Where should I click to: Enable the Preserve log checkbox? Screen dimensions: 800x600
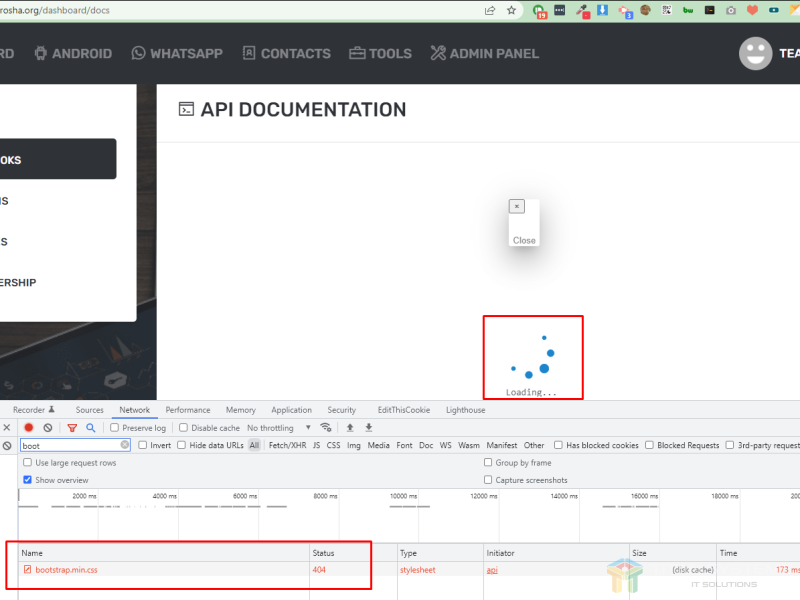(115, 428)
